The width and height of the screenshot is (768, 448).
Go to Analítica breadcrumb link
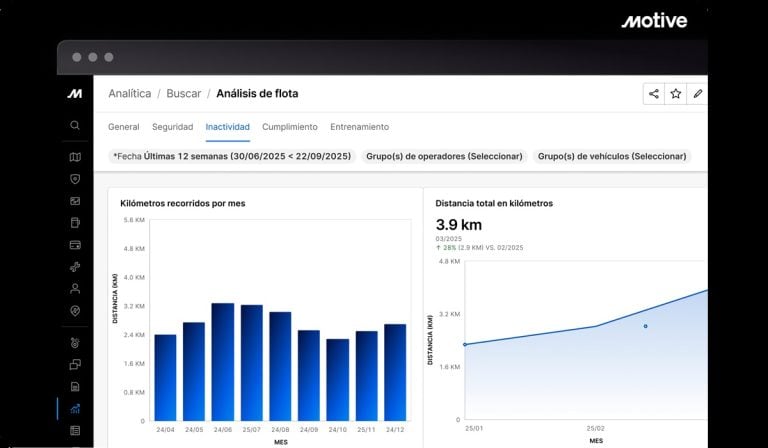click(x=130, y=94)
